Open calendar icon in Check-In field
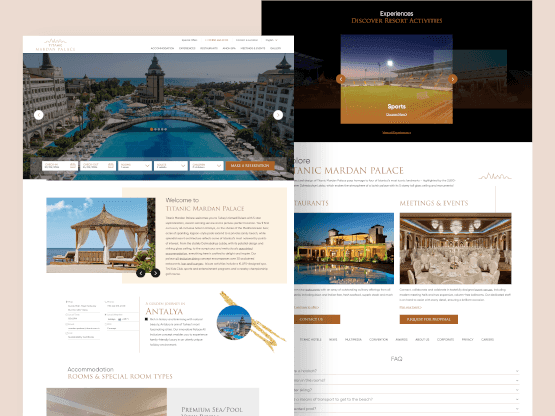Viewport: 555px width, 416px height. point(73,165)
